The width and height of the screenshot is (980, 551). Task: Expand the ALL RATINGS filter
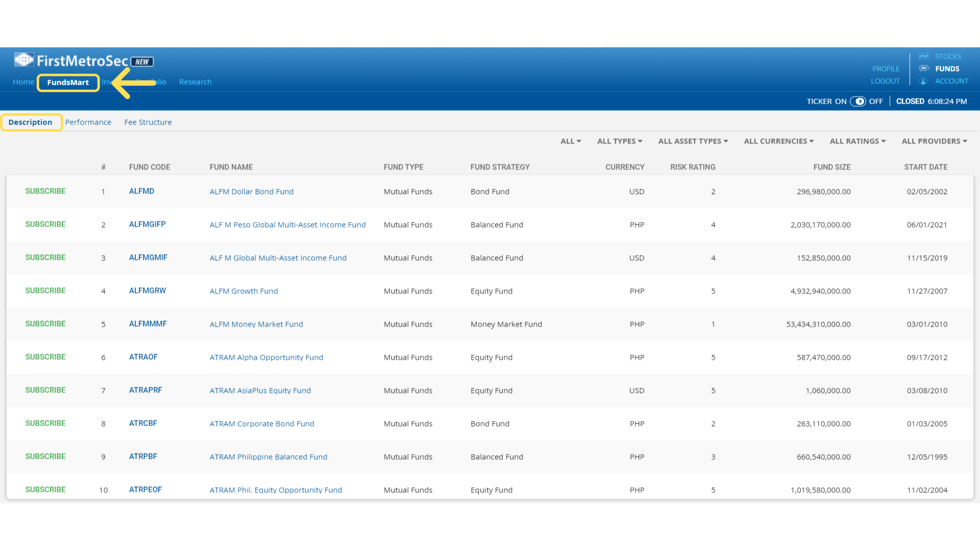[857, 141]
